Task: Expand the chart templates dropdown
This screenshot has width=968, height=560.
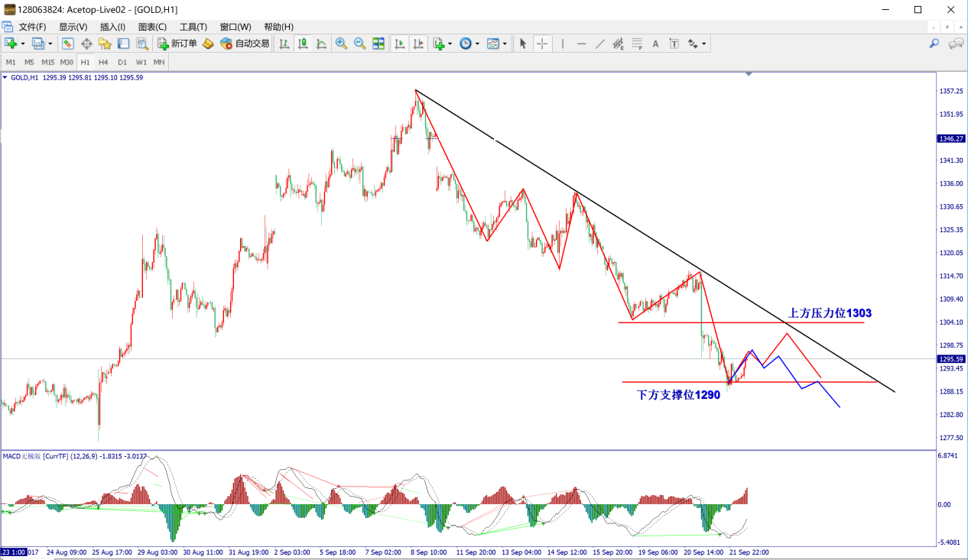Action: [506, 44]
